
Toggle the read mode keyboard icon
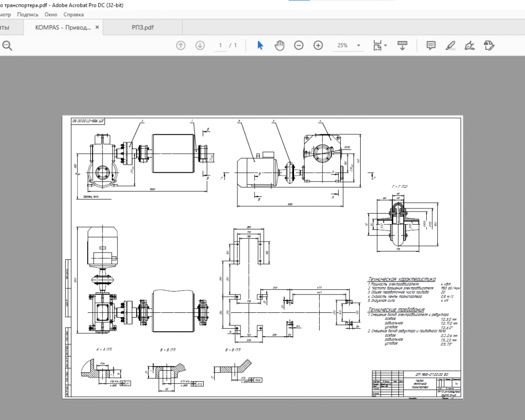(403, 46)
